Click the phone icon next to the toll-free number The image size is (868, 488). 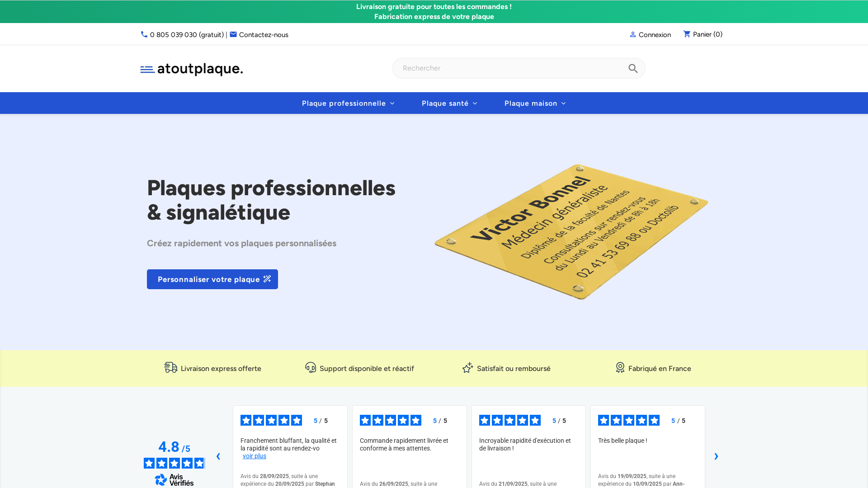point(144,34)
